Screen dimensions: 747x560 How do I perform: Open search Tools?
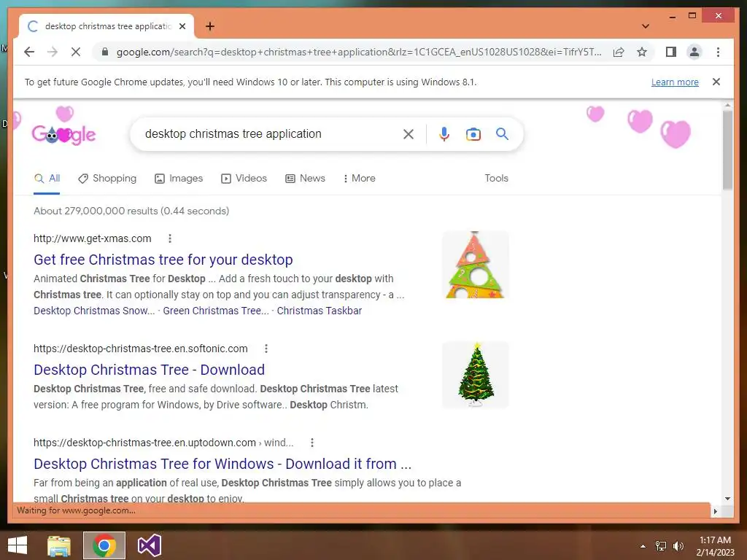coord(496,178)
